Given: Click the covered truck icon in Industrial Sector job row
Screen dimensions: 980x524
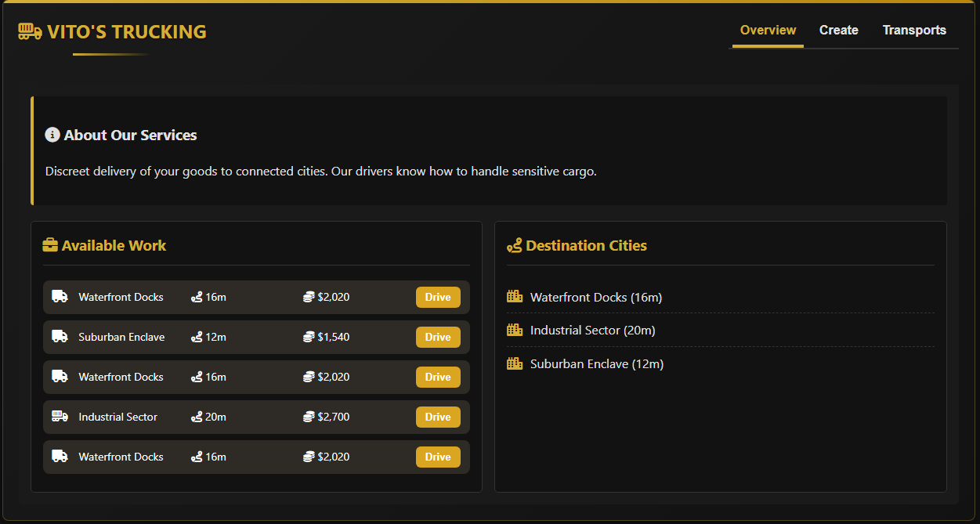Looking at the screenshot, I should [x=60, y=417].
